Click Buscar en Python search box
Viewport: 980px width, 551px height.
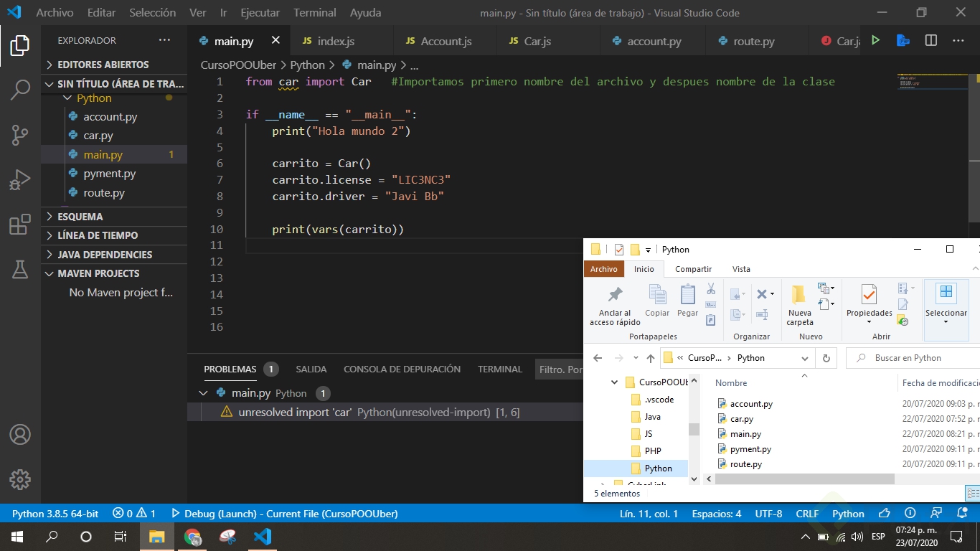(913, 358)
